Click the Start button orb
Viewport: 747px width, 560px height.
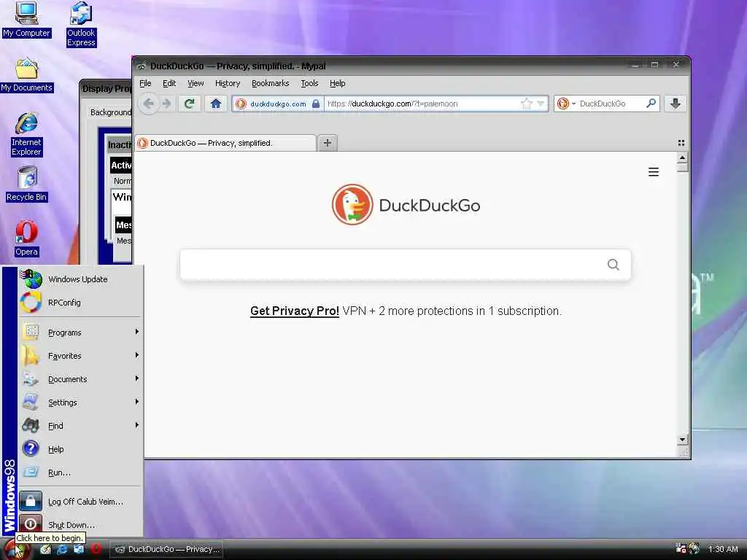(x=16, y=551)
